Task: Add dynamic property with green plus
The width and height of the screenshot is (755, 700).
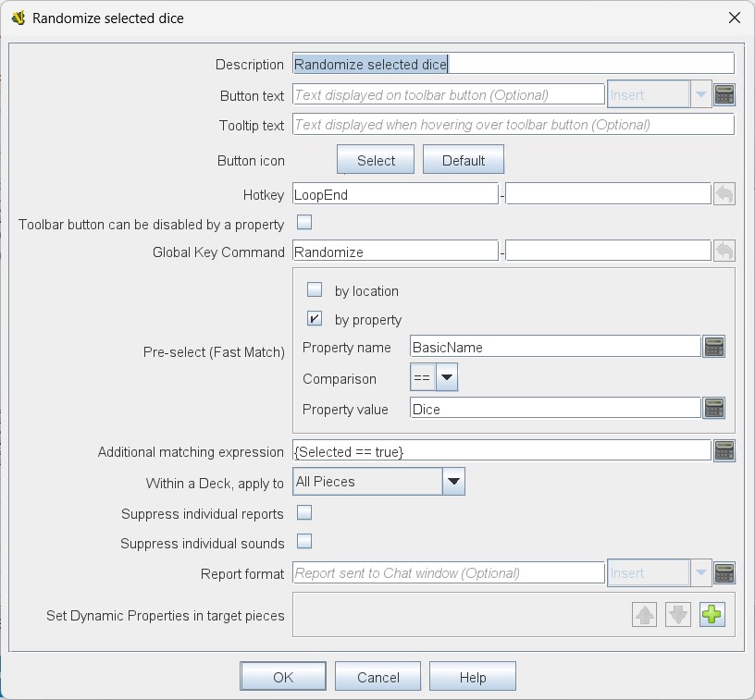Action: tap(712, 614)
